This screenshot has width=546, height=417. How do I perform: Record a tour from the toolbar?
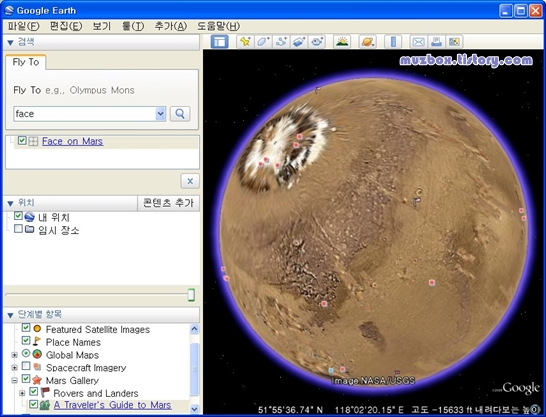pos(317,42)
